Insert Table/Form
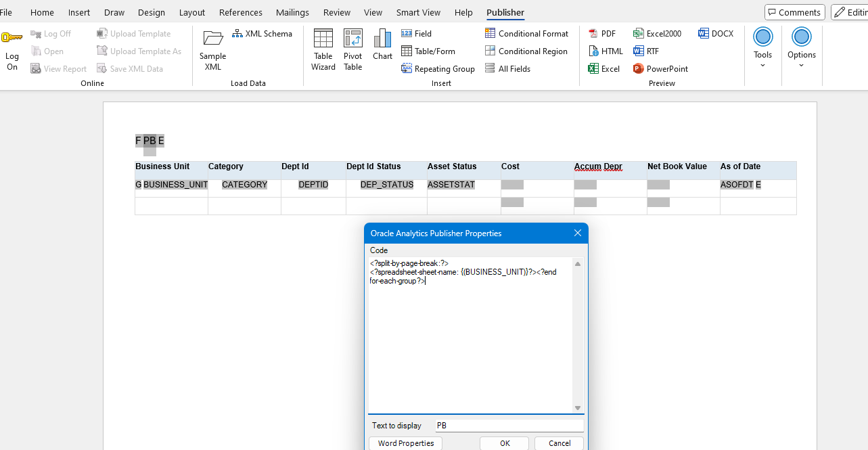The width and height of the screenshot is (868, 450). tap(428, 51)
